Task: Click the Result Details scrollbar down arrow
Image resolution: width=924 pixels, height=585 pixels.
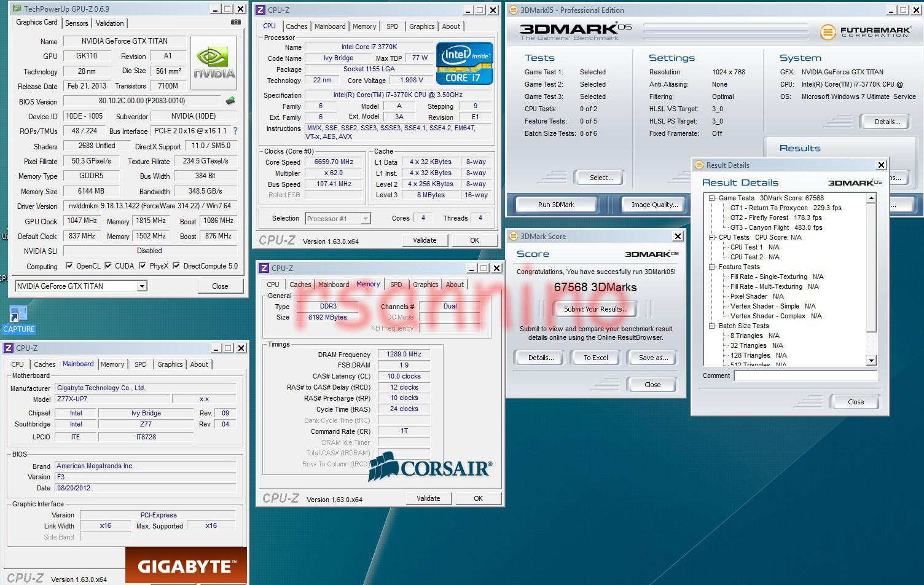Action: [x=871, y=361]
